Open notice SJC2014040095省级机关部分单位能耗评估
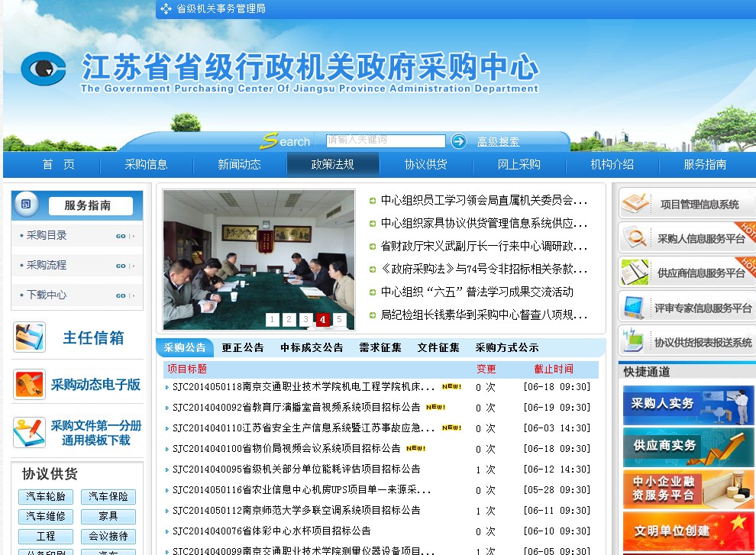Image resolution: width=756 pixels, height=555 pixels. pyautogui.click(x=296, y=469)
